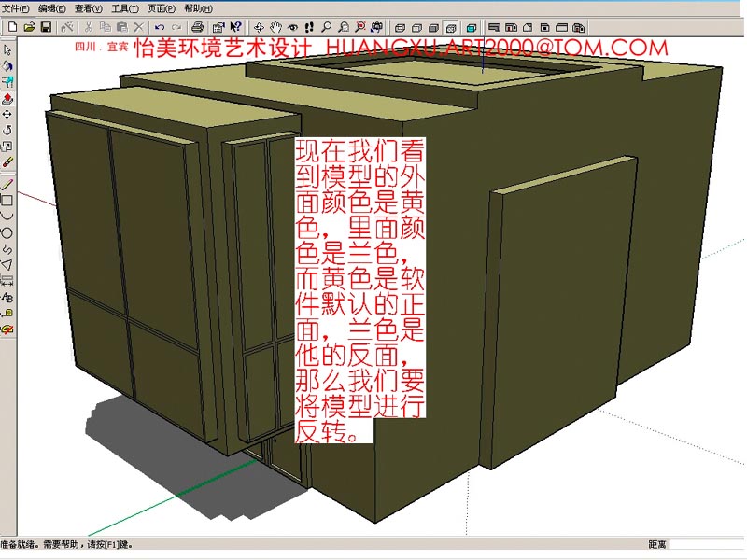Select the Tape Measure tool
The width and height of the screenshot is (747, 560).
[7, 314]
